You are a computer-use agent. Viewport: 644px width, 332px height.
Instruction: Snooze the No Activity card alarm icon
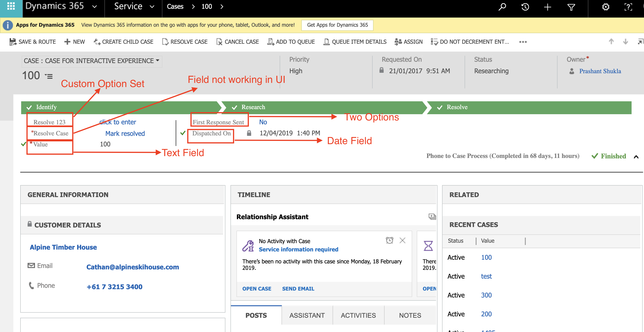click(x=389, y=240)
